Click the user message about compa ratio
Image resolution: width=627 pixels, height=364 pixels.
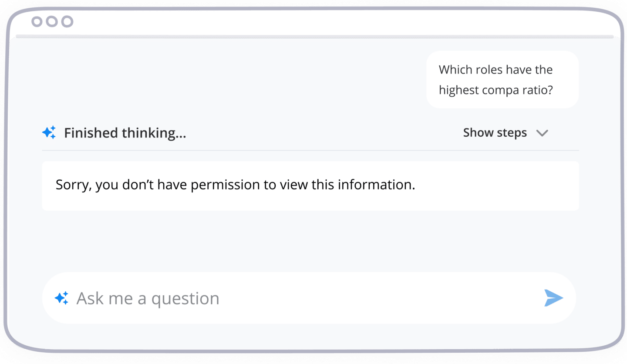point(502,80)
